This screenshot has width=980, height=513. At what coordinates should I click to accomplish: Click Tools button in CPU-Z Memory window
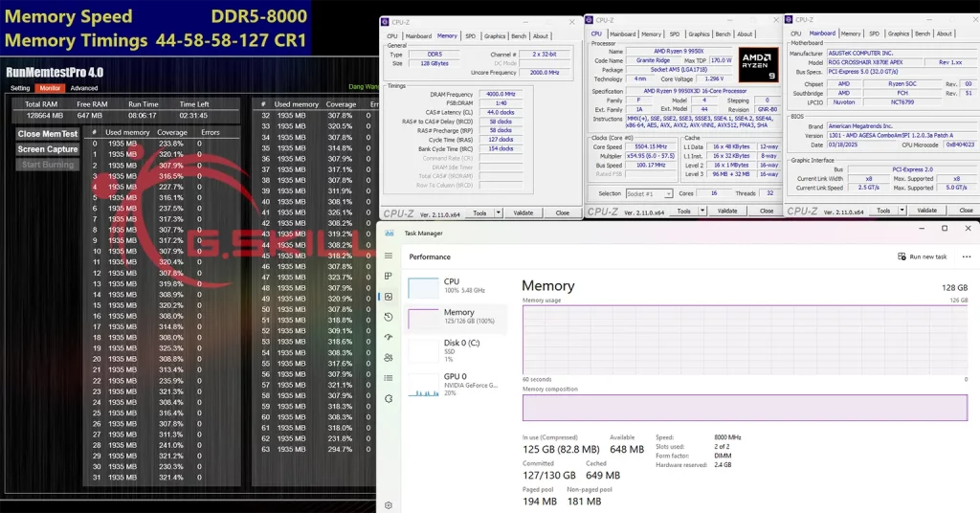click(479, 213)
